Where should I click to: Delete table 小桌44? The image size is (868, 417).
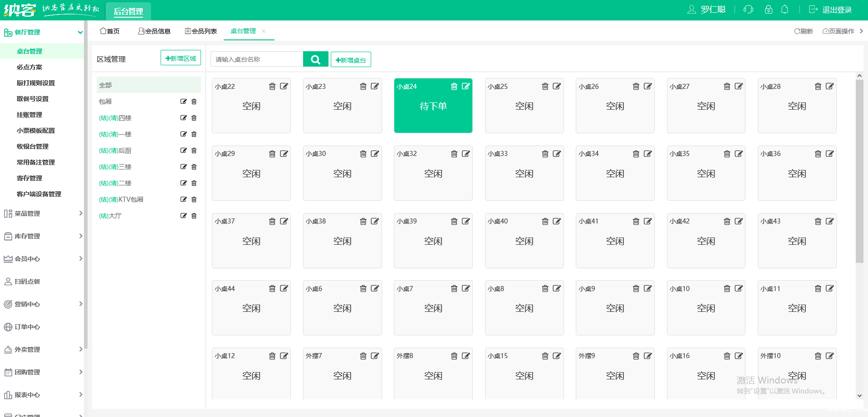[272, 289]
